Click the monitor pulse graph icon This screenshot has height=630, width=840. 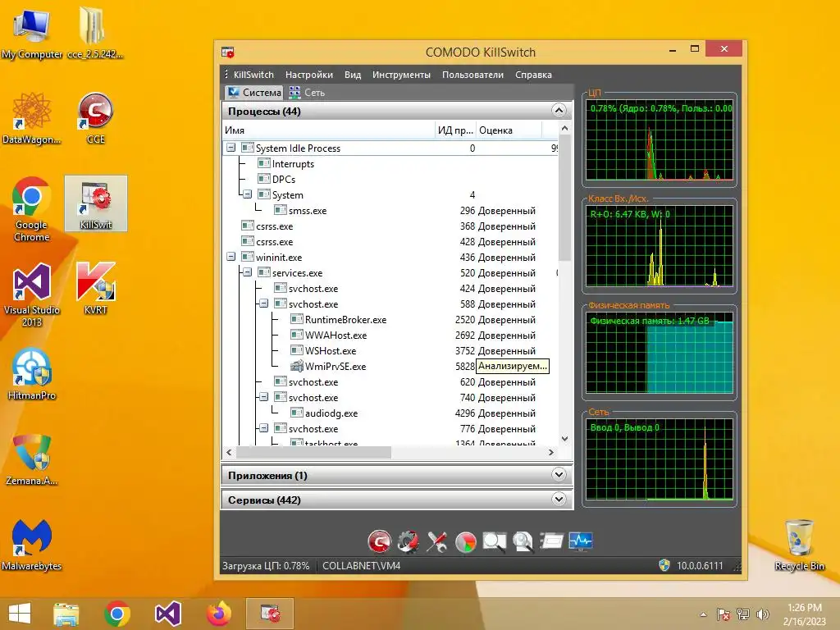(581, 541)
